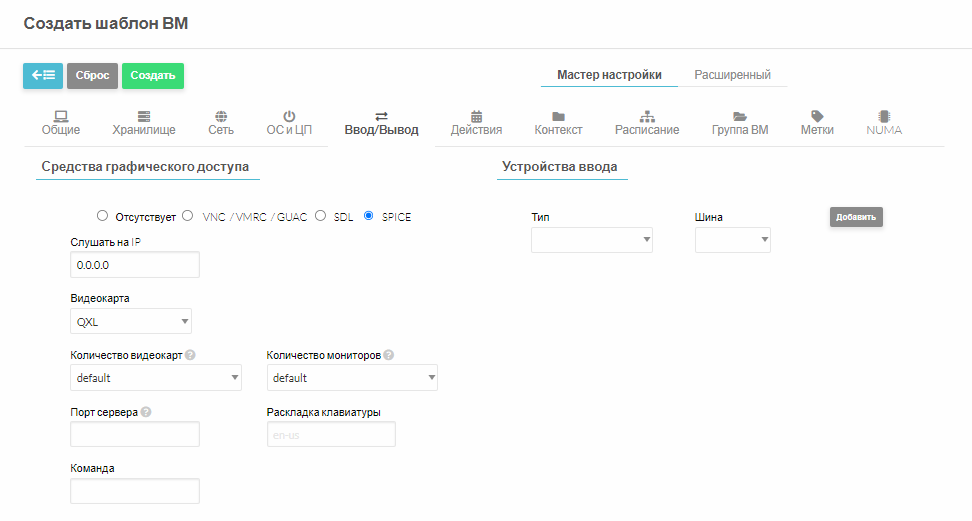Open the Общие tab with laptop icon
Image resolution: width=972 pixels, height=521 pixels.
click(61, 123)
